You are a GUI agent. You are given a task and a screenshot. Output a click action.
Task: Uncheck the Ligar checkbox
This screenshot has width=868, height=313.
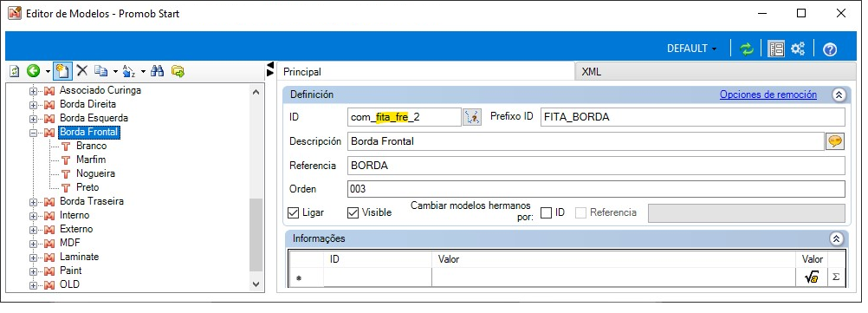(x=294, y=212)
